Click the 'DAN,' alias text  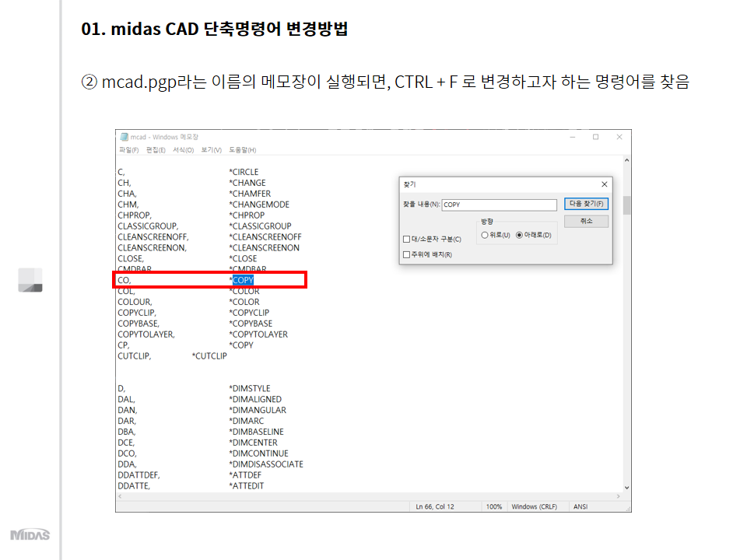click(127, 411)
